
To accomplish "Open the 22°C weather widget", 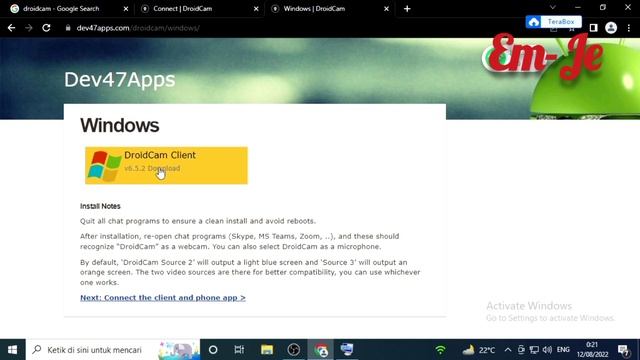I will pyautogui.click(x=478, y=350).
